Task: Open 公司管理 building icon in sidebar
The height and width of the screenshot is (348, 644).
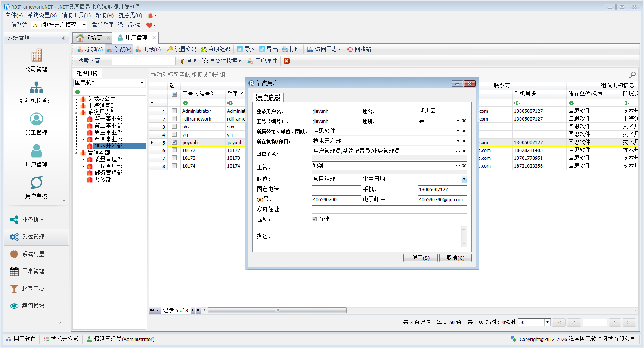Action: (36, 55)
